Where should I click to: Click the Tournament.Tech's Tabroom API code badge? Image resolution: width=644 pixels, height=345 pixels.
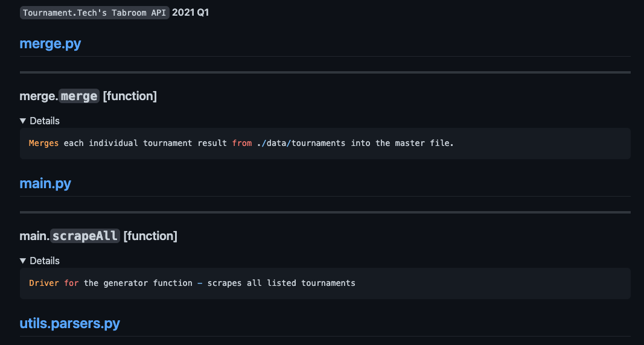pos(95,13)
